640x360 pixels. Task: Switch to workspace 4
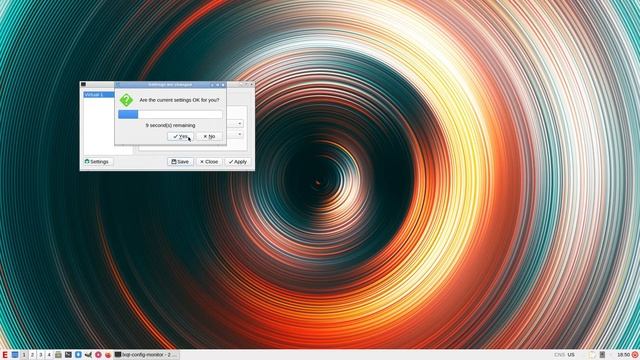click(49, 355)
